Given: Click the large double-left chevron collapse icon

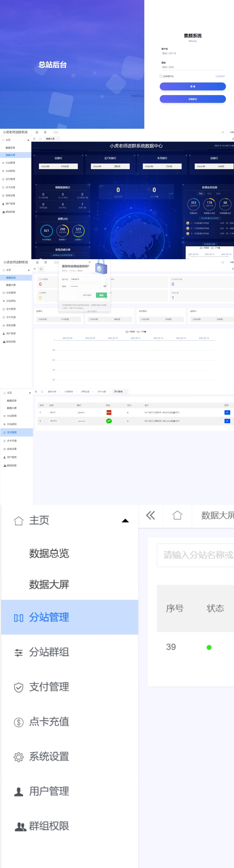Looking at the screenshot, I should tap(151, 515).
